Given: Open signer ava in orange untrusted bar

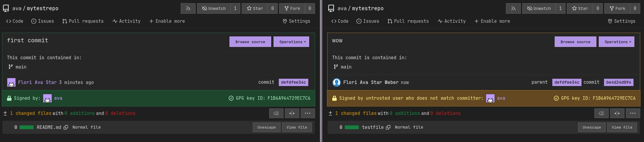Looking at the screenshot, I should click(x=501, y=98).
